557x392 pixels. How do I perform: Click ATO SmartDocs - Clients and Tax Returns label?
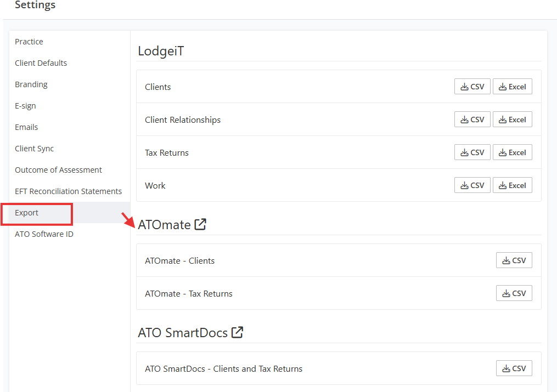pos(223,369)
